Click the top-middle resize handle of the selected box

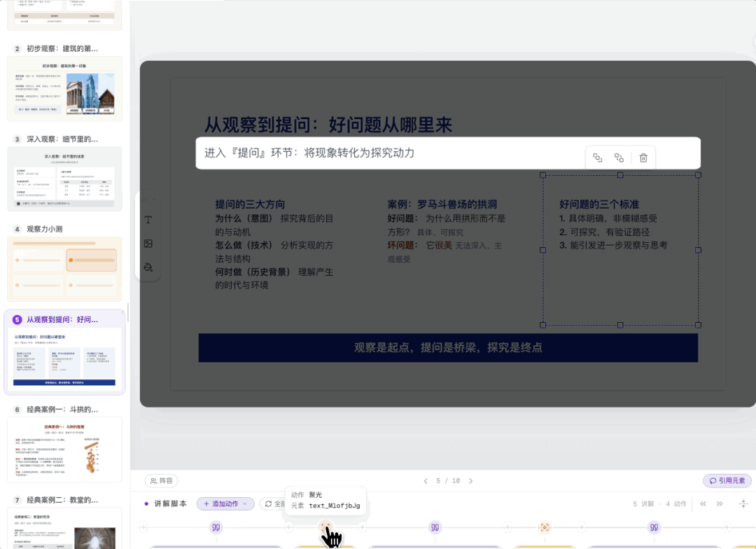[x=620, y=175]
